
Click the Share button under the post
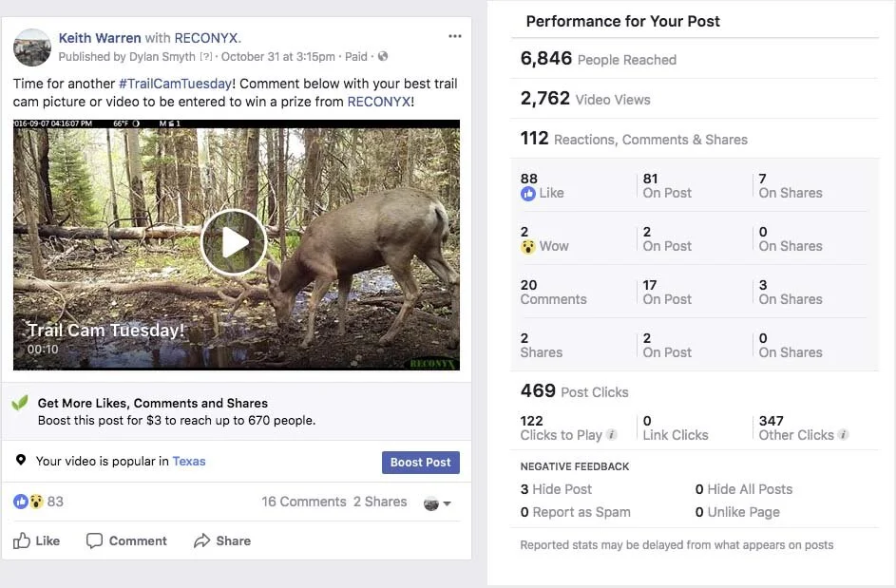click(x=222, y=541)
